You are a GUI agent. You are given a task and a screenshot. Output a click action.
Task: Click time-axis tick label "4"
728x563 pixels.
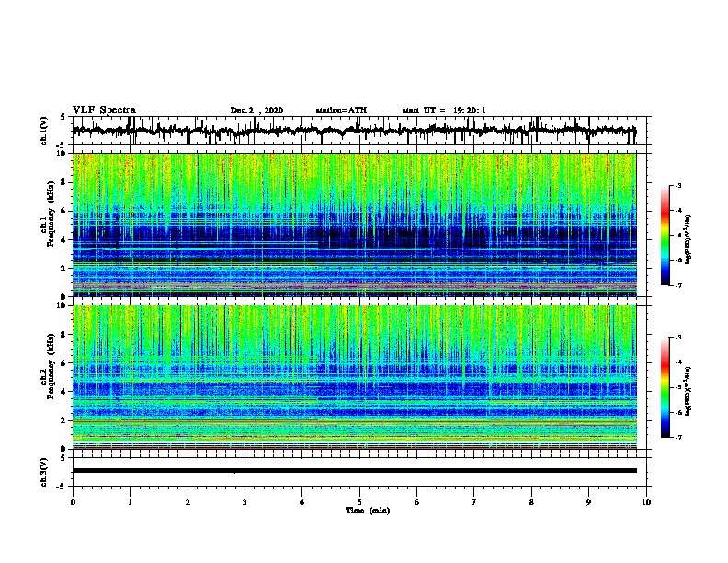(302, 502)
